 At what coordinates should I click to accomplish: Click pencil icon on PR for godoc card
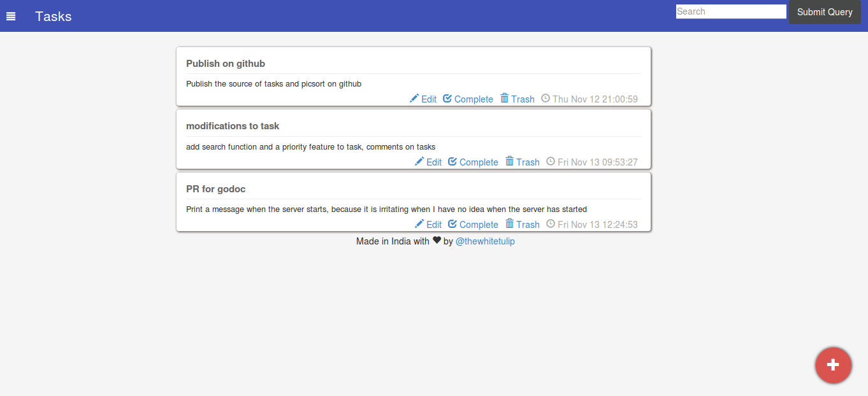coord(419,223)
